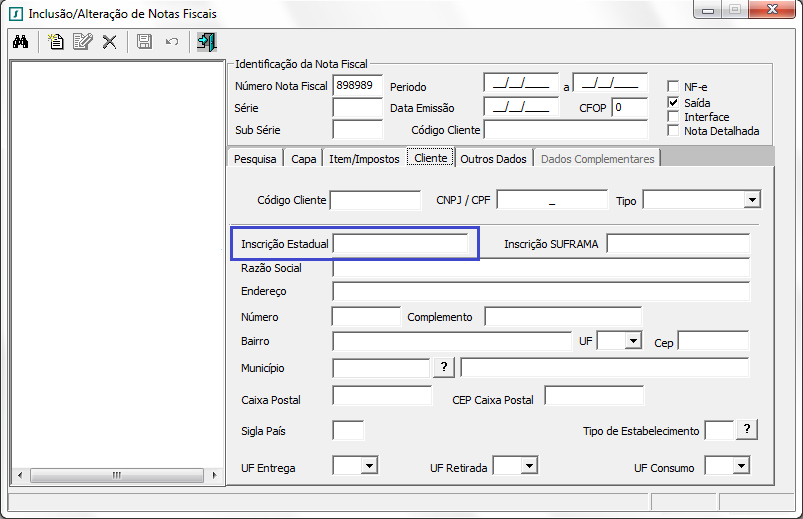Click the save floppy disk icon
This screenshot has height=519, width=803.
pyautogui.click(x=144, y=42)
